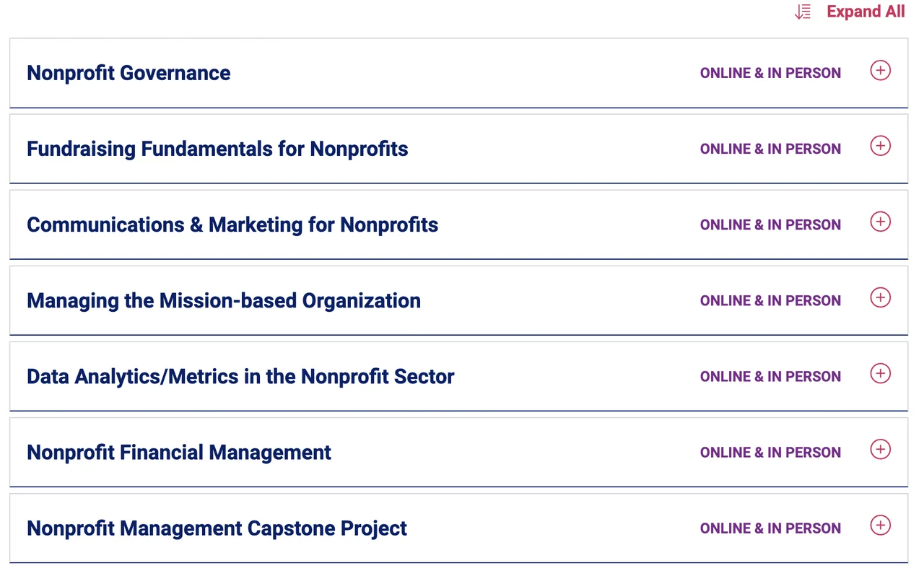Open the Nonprofit Financial Management heading

click(x=179, y=453)
